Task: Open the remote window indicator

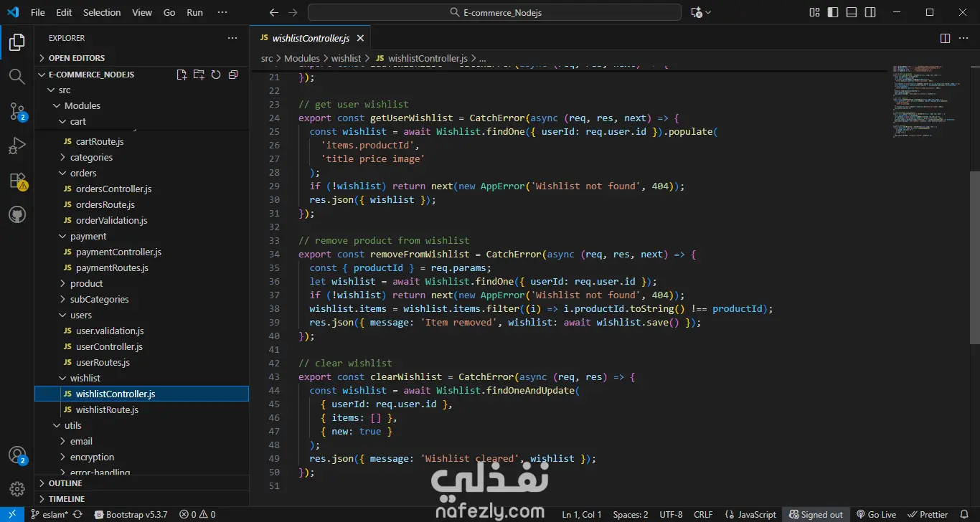Action: pos(11,514)
